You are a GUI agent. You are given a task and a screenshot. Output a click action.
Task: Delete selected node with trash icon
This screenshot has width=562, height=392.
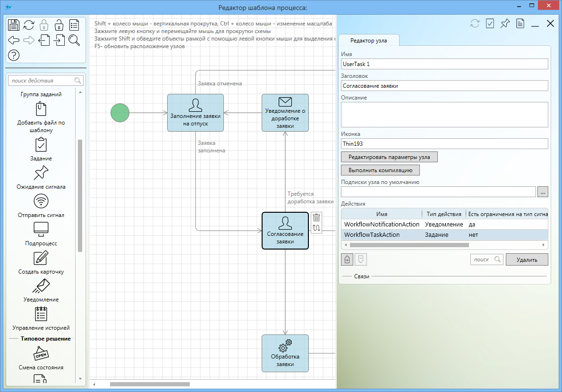coord(316,217)
